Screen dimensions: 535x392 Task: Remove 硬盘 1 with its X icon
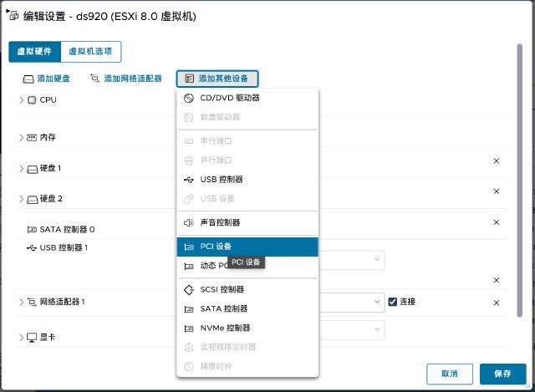[496, 160]
